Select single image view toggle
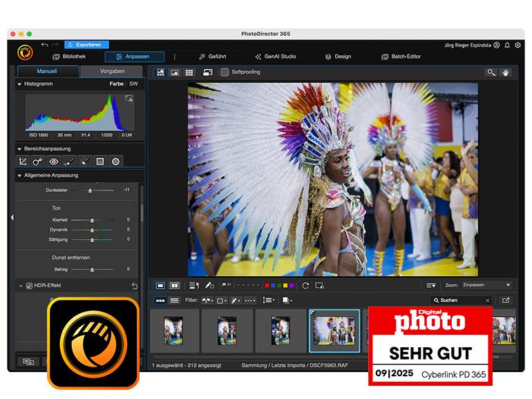This screenshot has height=399, width=532. point(160,286)
